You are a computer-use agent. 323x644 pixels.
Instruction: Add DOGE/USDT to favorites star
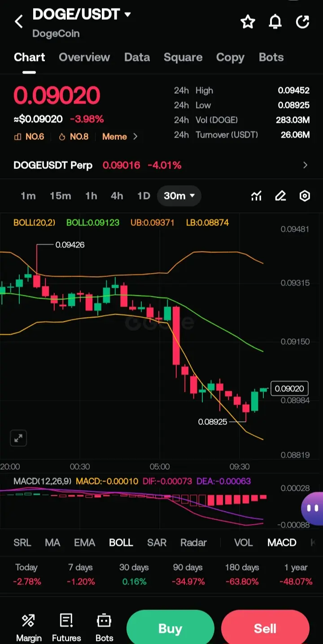[x=248, y=22]
